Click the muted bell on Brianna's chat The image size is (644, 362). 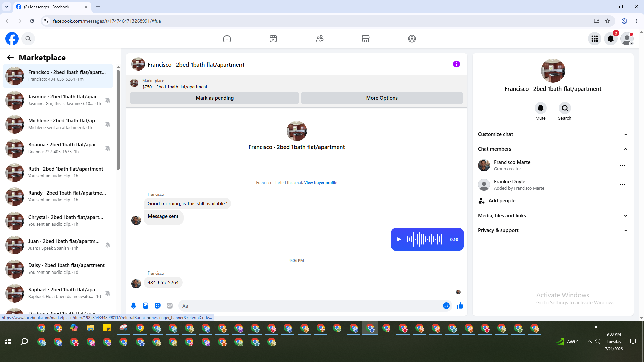(108, 148)
